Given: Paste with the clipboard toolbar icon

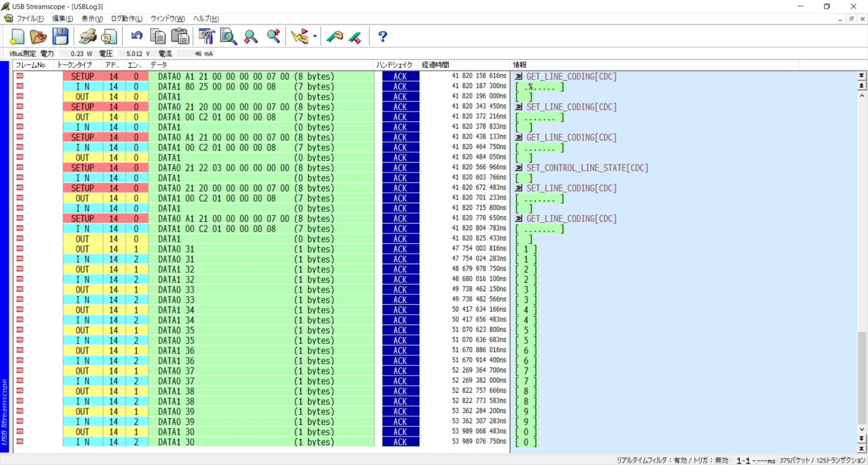Looking at the screenshot, I should pyautogui.click(x=180, y=37).
